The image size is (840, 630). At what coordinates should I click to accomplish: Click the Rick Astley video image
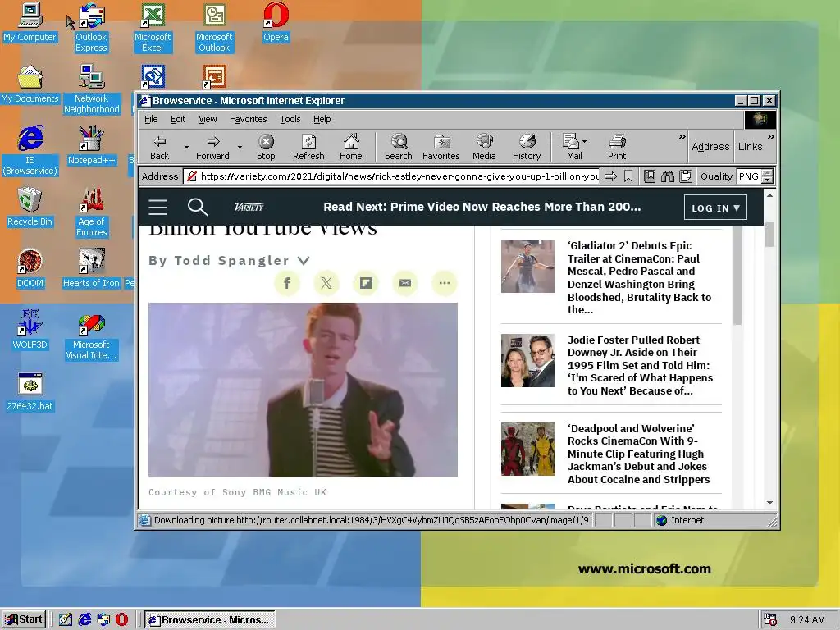303,390
